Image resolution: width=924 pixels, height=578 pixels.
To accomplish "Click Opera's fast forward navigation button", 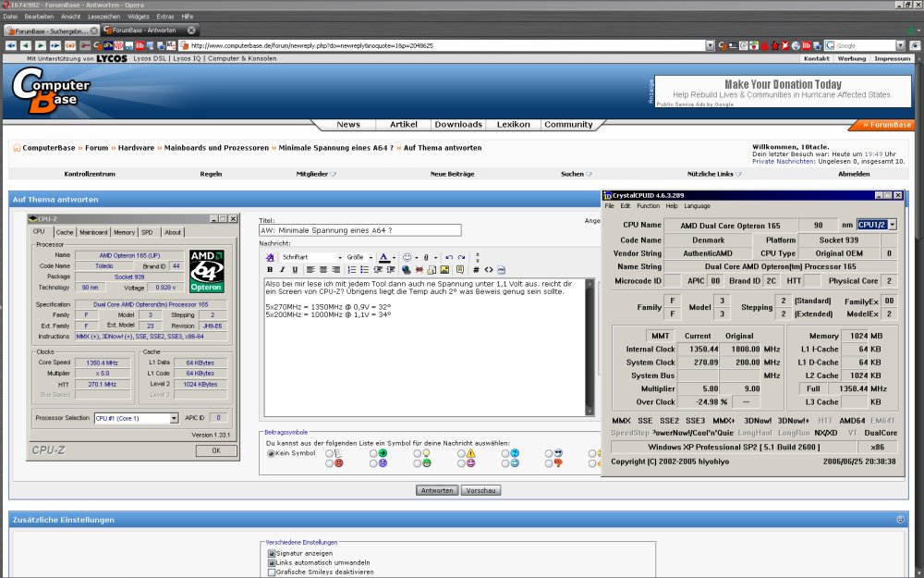I will (55, 45).
